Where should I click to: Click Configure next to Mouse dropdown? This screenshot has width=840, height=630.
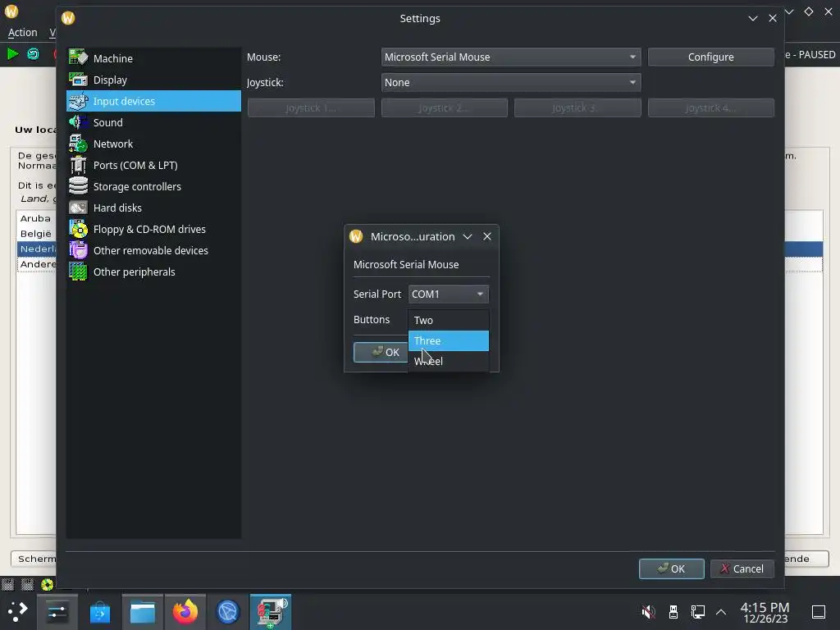[x=711, y=57]
